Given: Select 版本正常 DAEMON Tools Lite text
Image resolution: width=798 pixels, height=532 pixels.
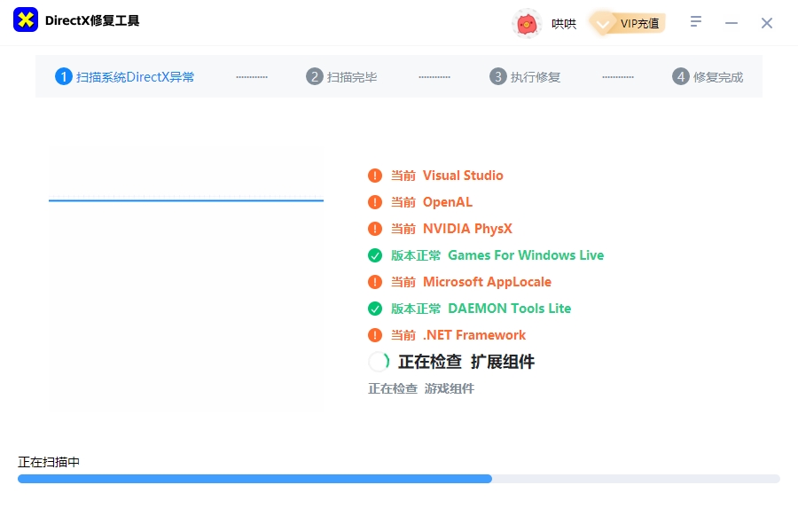Looking at the screenshot, I should (481, 309).
